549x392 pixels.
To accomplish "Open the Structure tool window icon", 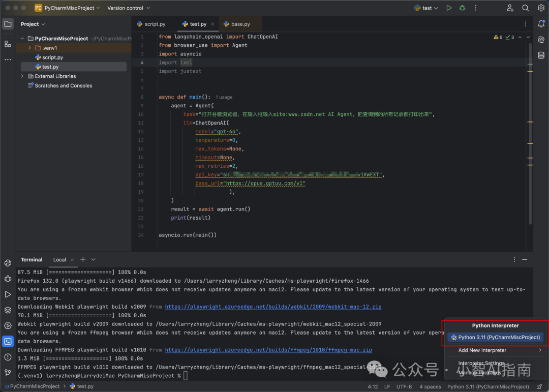I will (x=8, y=44).
